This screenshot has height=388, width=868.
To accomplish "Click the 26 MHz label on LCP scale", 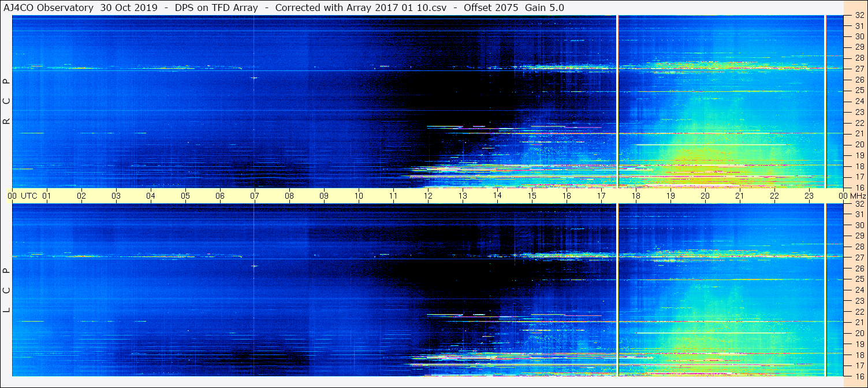I will point(859,268).
